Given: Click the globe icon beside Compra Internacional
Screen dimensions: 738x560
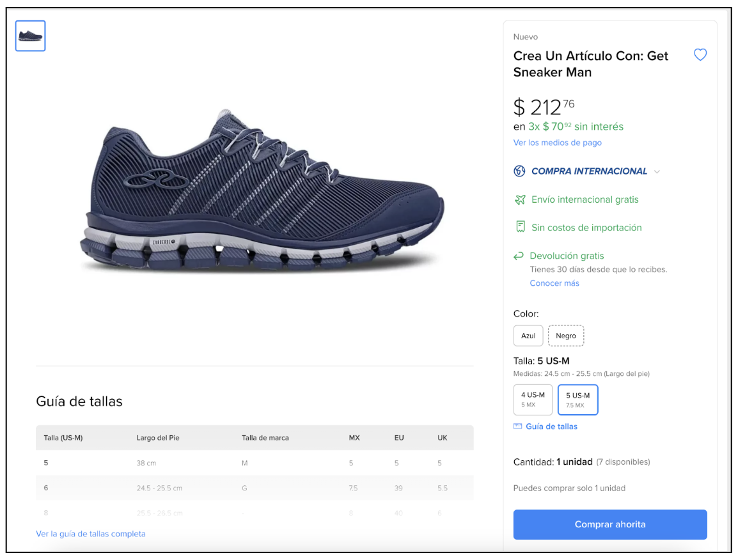Looking at the screenshot, I should [x=519, y=171].
